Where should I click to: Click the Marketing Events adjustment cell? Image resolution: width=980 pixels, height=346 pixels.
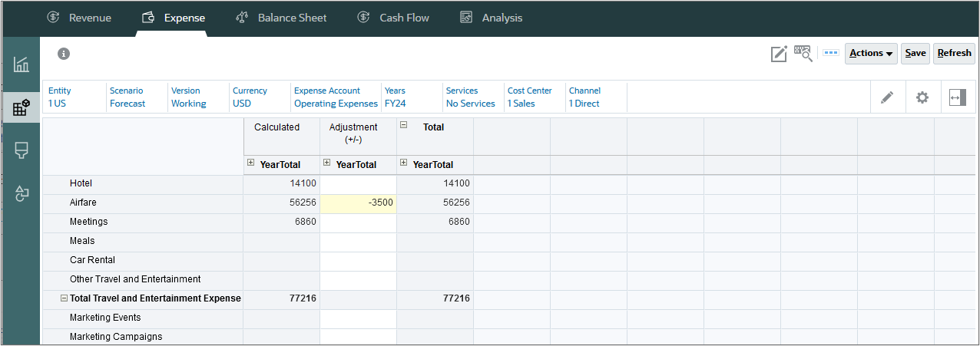(359, 318)
